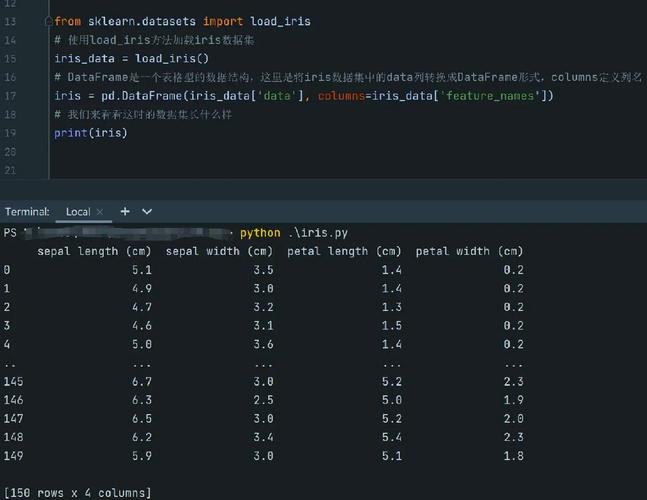Click the columns keyword argument
This screenshot has width=647, height=500.
point(341,96)
